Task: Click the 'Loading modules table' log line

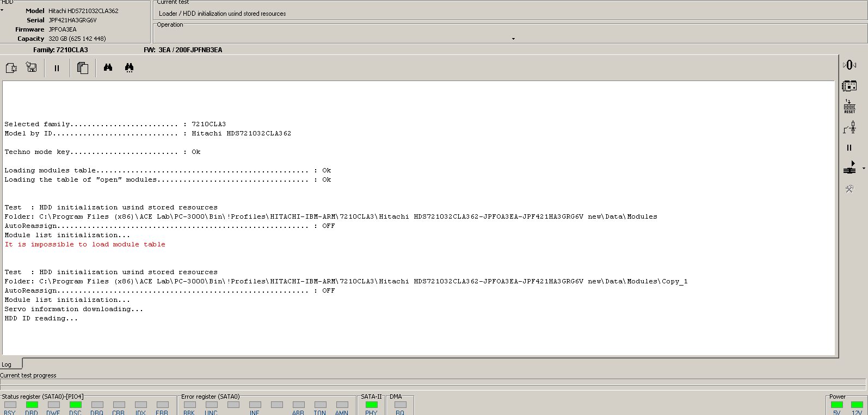Action: (168, 170)
